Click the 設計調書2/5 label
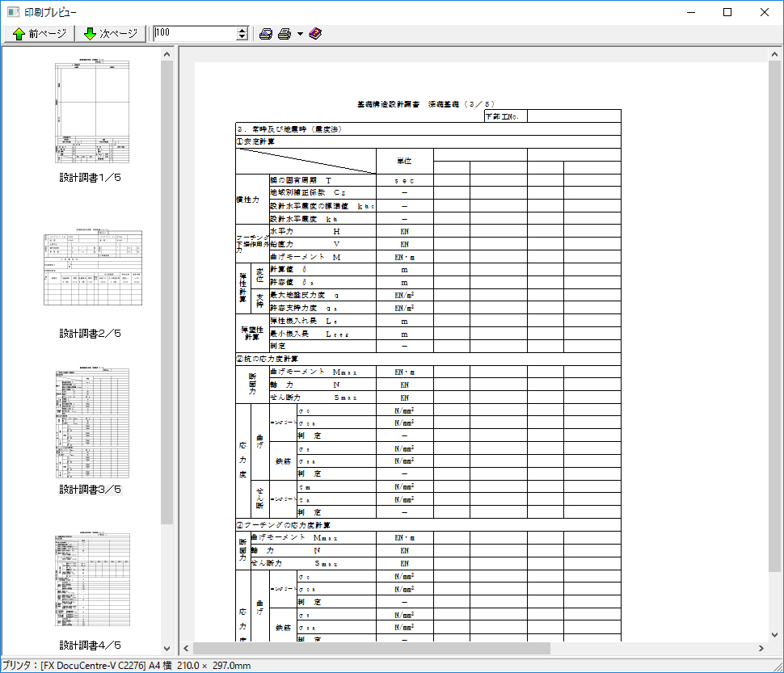784x673 pixels. tap(91, 333)
